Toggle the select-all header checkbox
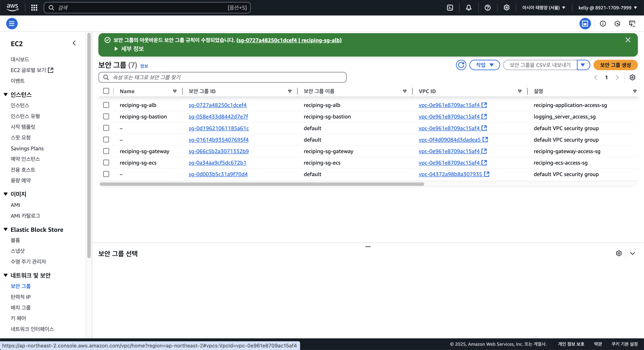644x350 pixels. 106,91
